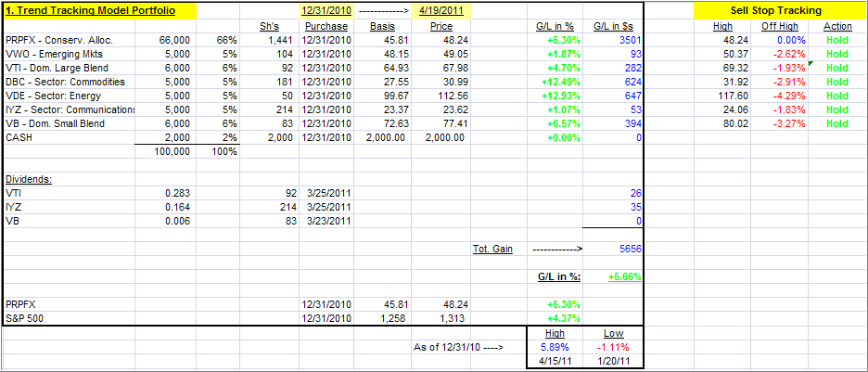
Task: Click the underlined +5.66% cell
Action: [x=613, y=276]
